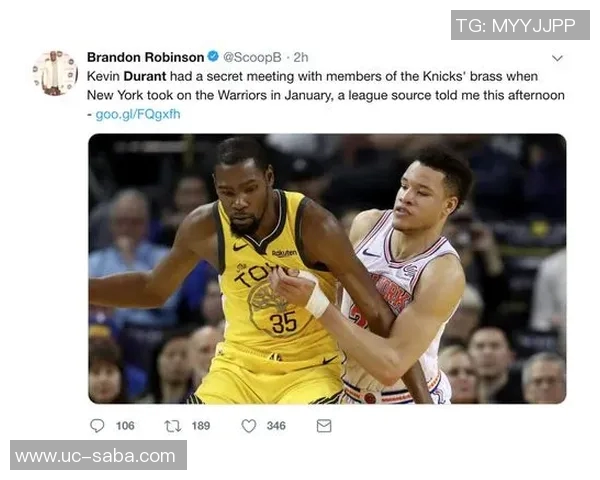Image resolution: width=600 pixels, height=480 pixels.
Task: Click the retweet arrows icon
Action: [x=173, y=426]
